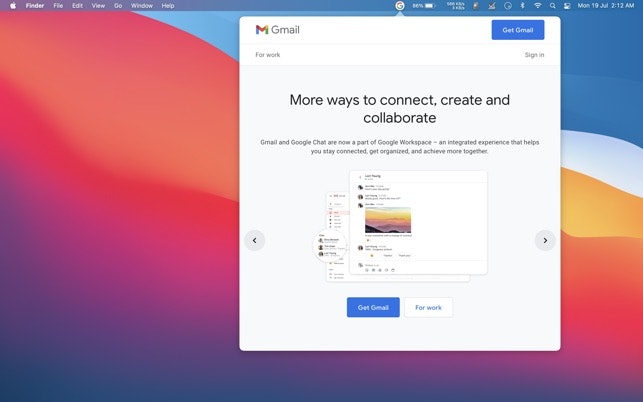
Task: Show next slide with right arrow
Action: (545, 240)
